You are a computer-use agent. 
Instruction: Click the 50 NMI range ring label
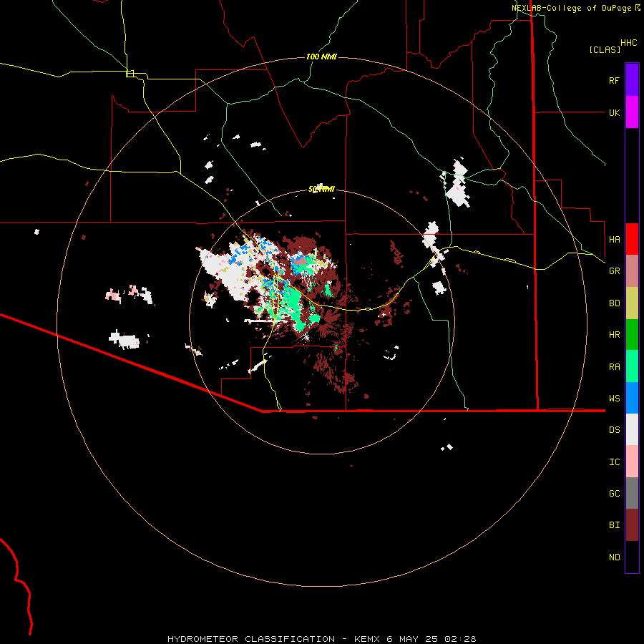[x=321, y=190]
